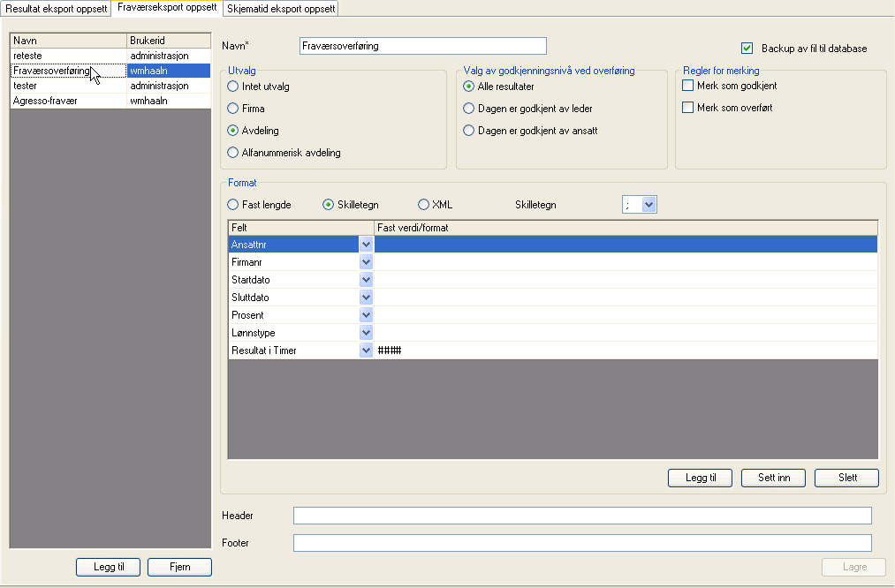Enable Merk som godkjent checkbox
The width and height of the screenshot is (895, 588).
(x=687, y=86)
